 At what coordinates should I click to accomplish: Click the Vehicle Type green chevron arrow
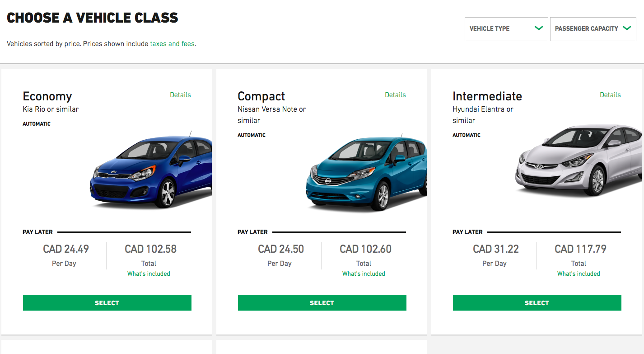(x=538, y=28)
